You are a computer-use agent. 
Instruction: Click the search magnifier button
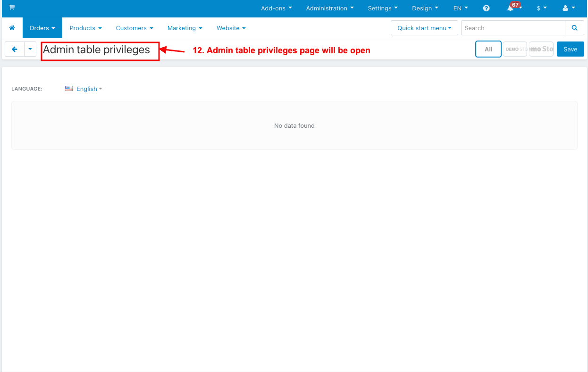pyautogui.click(x=574, y=28)
